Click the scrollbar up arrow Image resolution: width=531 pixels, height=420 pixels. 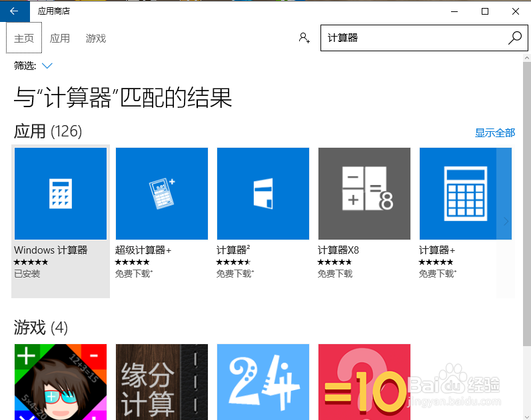(x=527, y=58)
